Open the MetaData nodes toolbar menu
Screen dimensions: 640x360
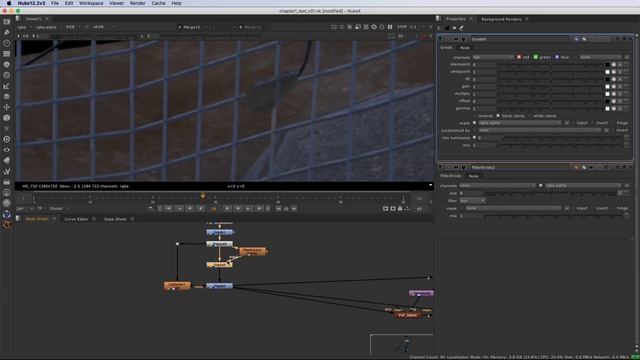coord(7,160)
